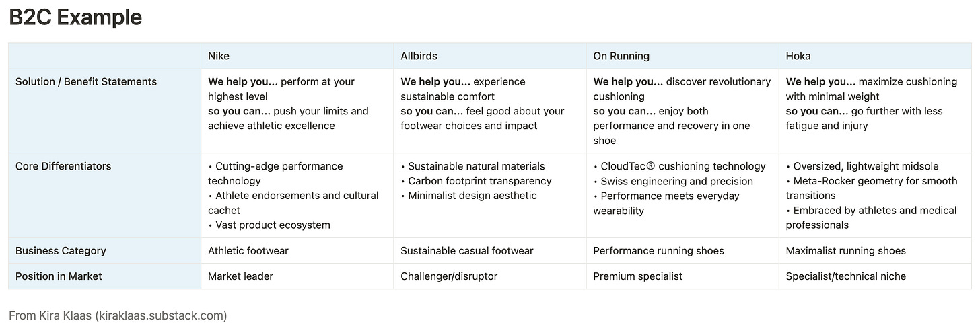980x335 pixels.
Task: Click the Challenger/disruptor cell
Action: (x=449, y=276)
